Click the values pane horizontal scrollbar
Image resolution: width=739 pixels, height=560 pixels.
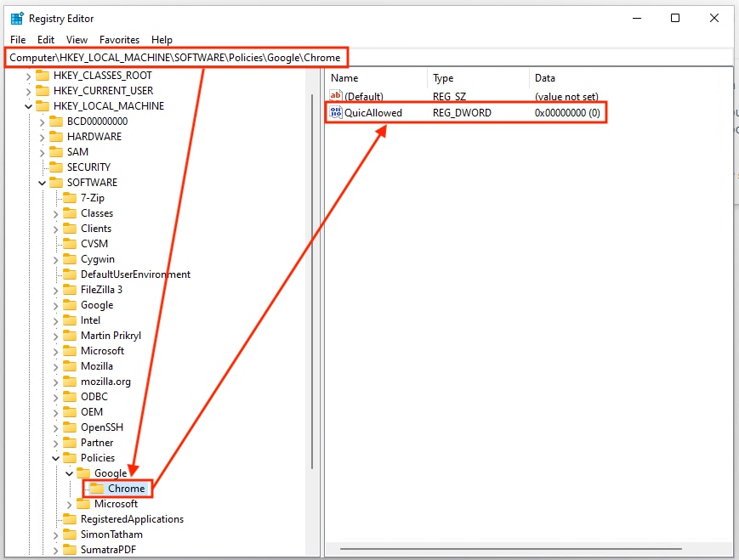coord(511,549)
